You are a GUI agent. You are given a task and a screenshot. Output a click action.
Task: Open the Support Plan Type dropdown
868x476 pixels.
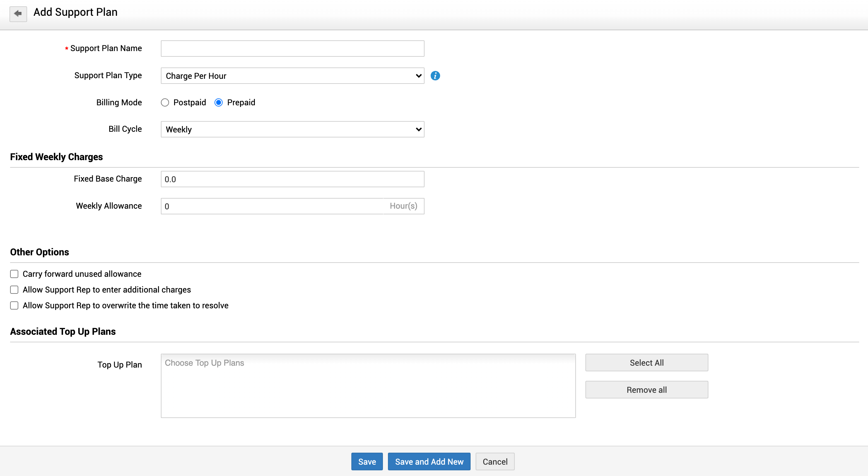tap(292, 76)
